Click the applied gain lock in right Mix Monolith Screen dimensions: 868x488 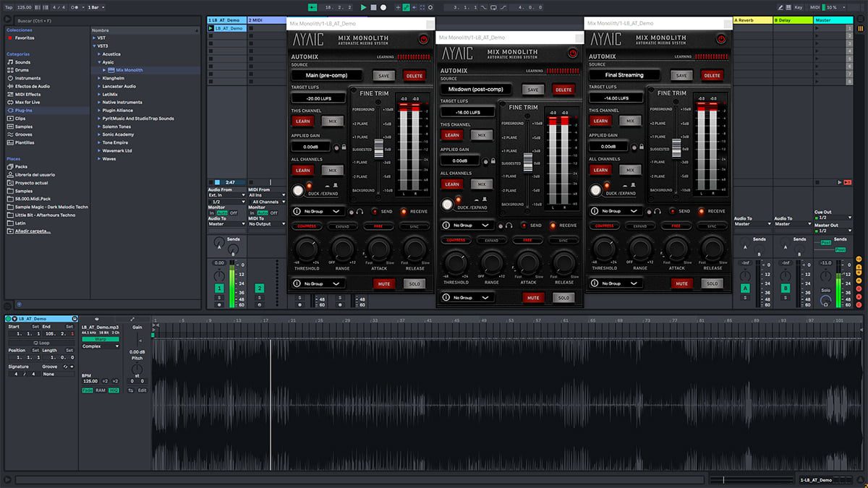641,147
